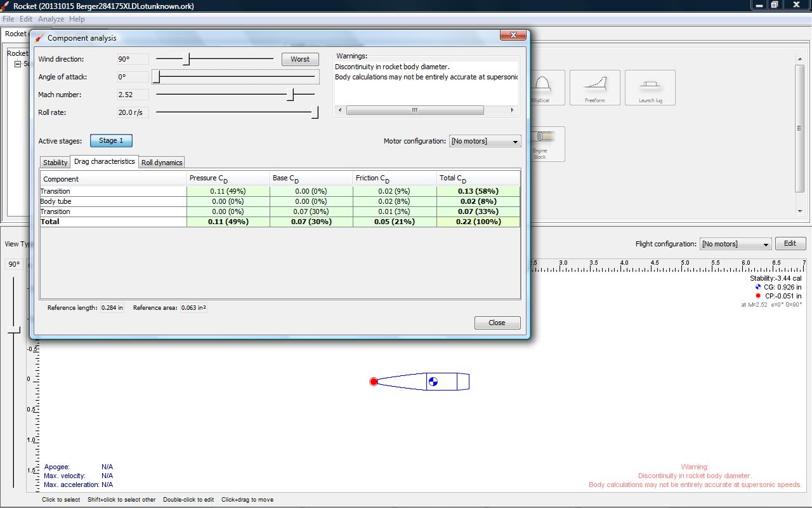Click Edit next to Flight configuration
Viewport: 812px width, 508px height.
(x=790, y=243)
